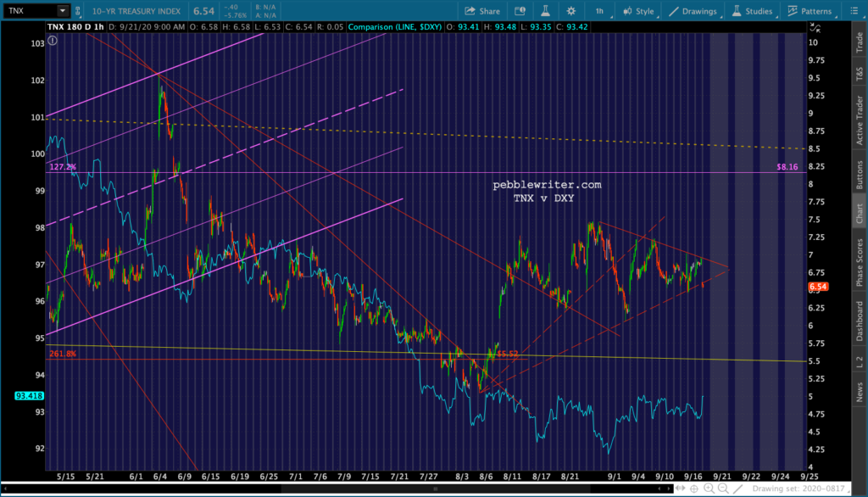The width and height of the screenshot is (868, 497).
Task: Expand the TNX symbol dropdown arrow
Action: click(62, 11)
